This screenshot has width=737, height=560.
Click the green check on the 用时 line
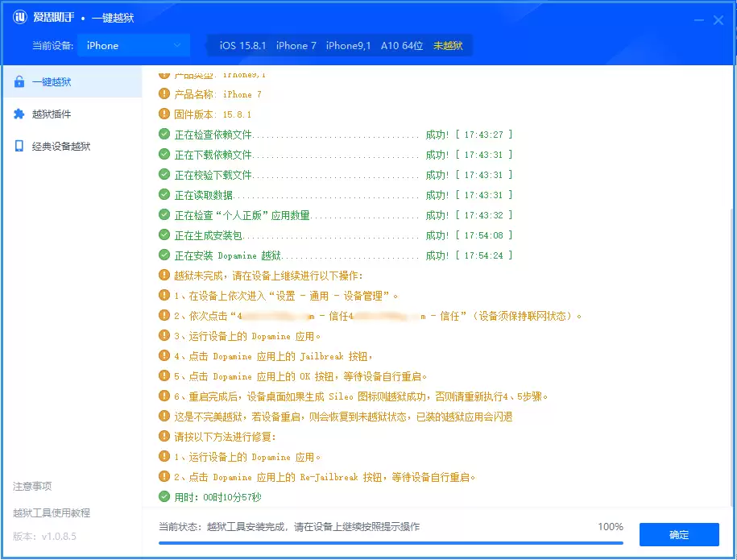[164, 496]
